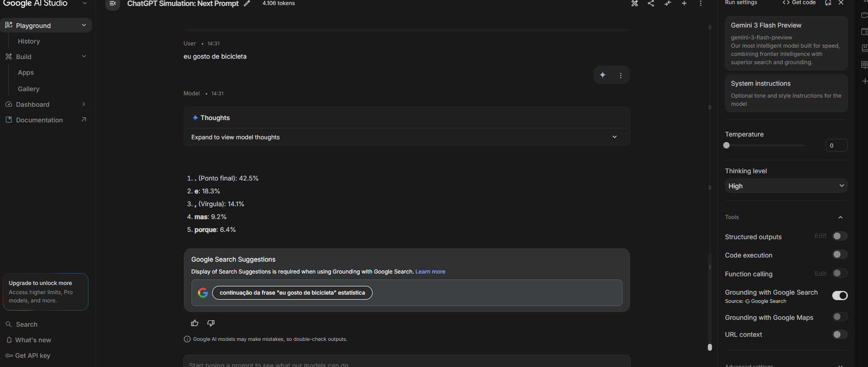Open the build tools icon in top bar

pos(634,4)
